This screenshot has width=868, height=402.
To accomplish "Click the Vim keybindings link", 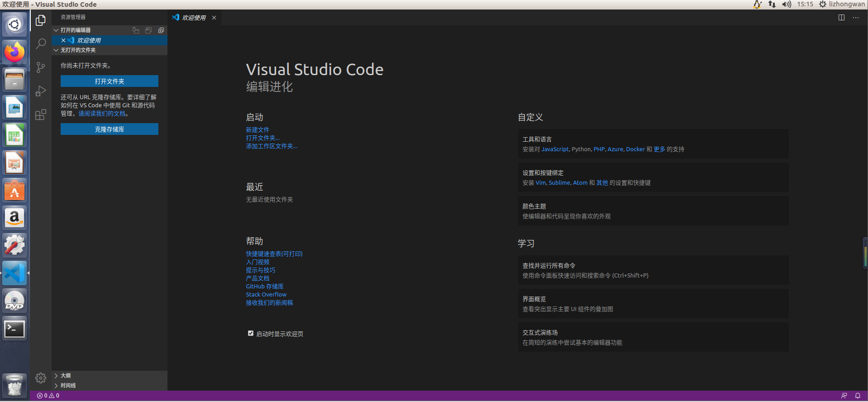I will 541,183.
